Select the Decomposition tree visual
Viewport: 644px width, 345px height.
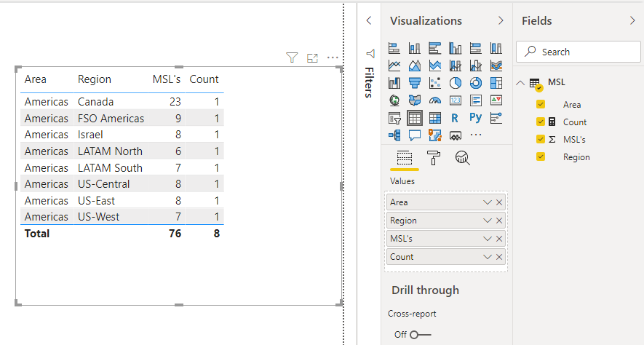click(394, 135)
